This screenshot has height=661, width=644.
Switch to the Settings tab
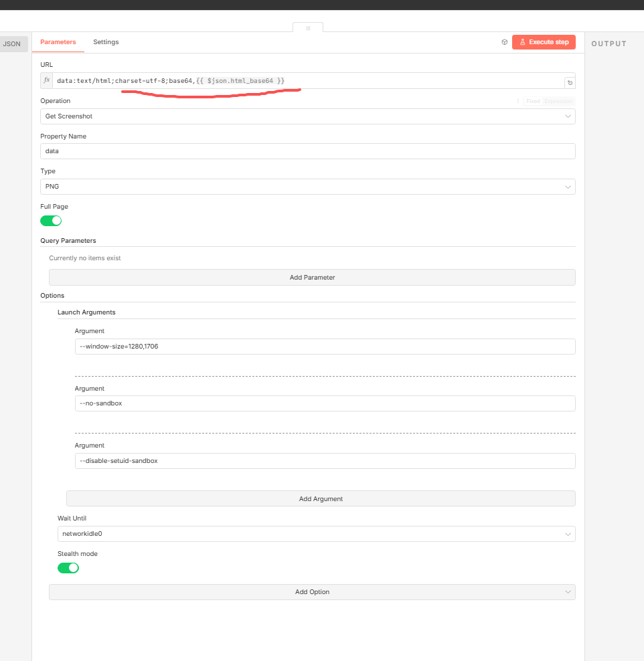(x=106, y=42)
